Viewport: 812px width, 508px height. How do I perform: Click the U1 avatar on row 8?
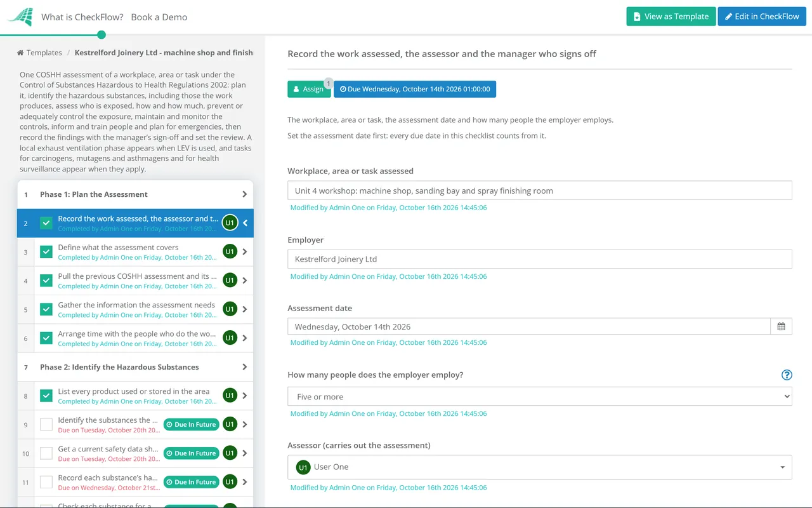pos(230,396)
